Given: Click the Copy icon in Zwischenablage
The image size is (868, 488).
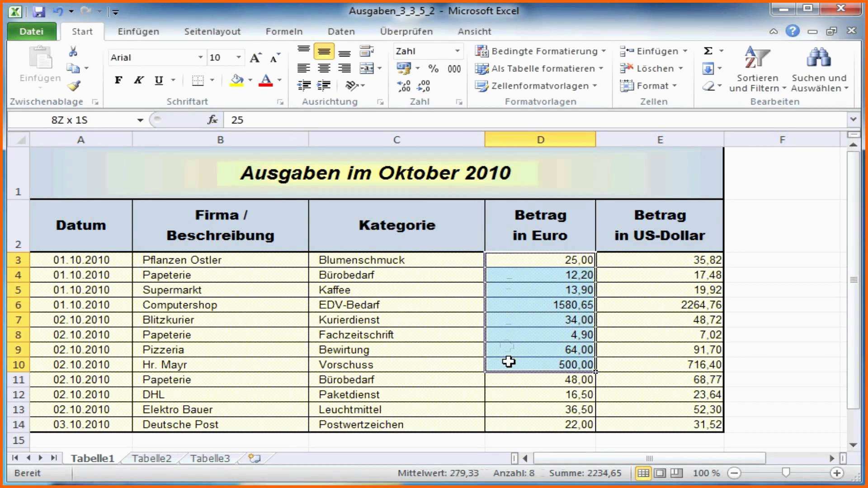Looking at the screenshot, I should [73, 68].
